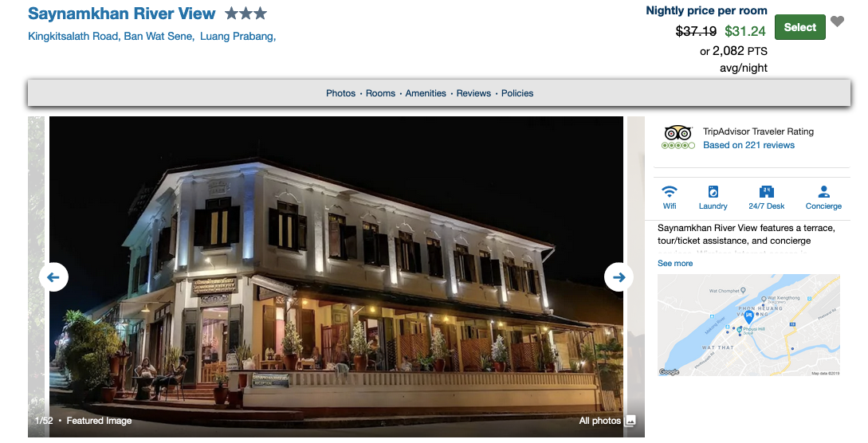
Task: Click the blue hotel pin on the map
Action: [x=748, y=317]
